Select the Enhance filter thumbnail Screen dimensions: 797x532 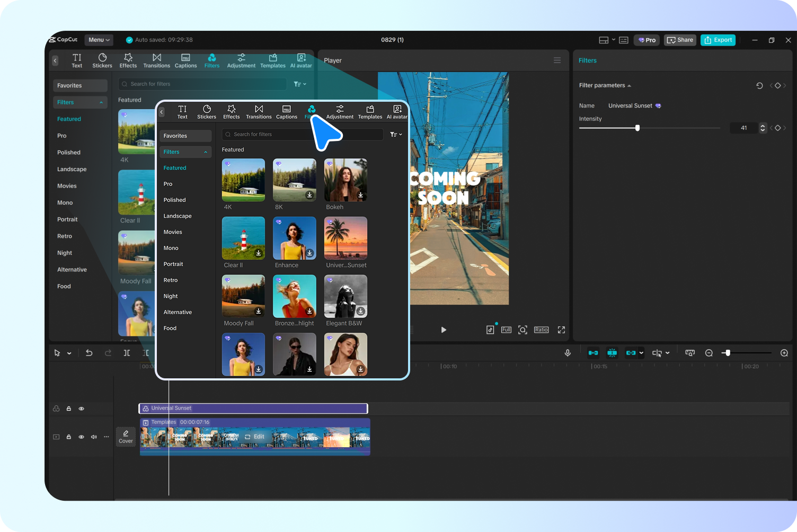[x=295, y=238]
